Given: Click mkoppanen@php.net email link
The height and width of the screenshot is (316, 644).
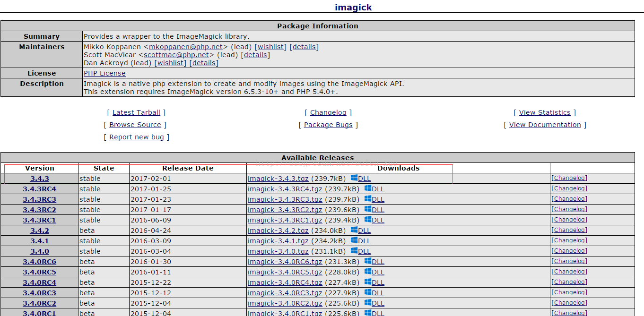Looking at the screenshot, I should tap(186, 47).
